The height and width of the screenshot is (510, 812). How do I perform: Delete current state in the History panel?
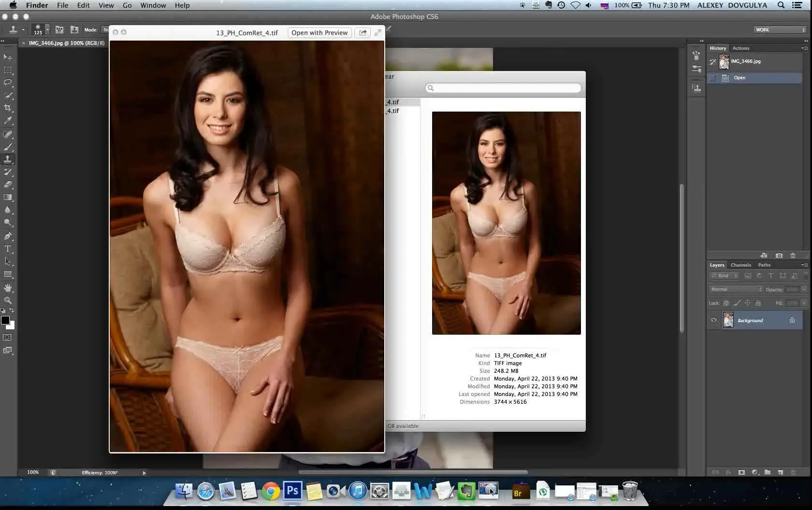coord(793,255)
